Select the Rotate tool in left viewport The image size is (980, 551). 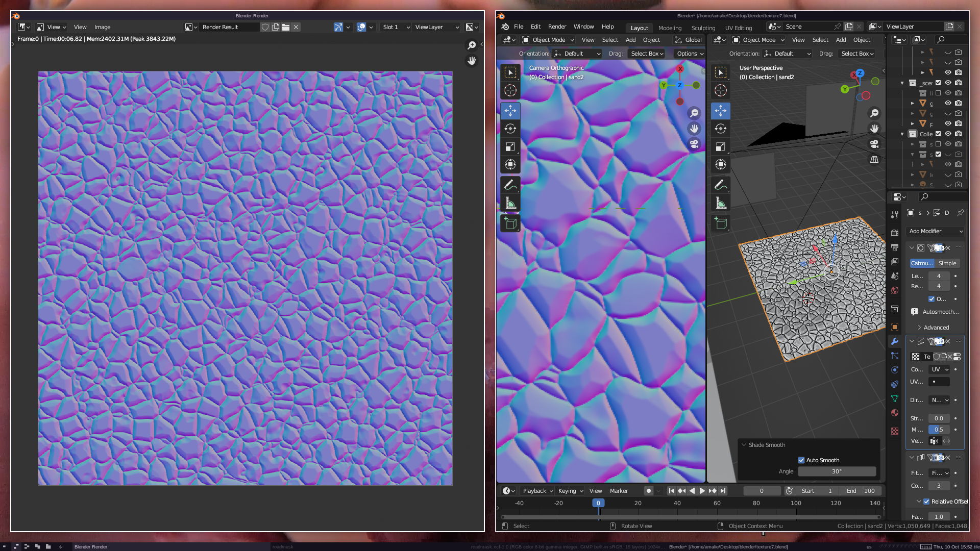tap(510, 129)
